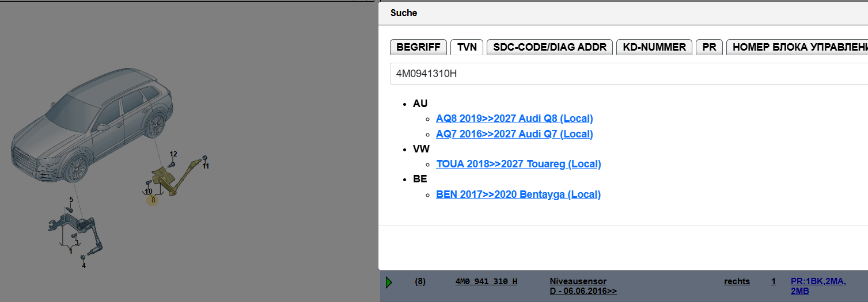Switch to the BEGRIFF search tab
This screenshot has height=302, width=868.
pos(418,47)
